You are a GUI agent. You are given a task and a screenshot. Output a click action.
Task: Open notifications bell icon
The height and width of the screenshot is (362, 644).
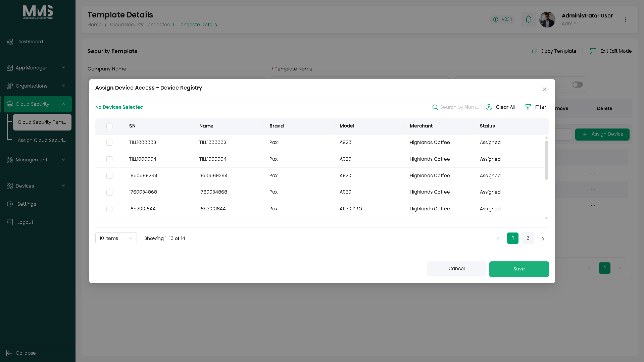pos(529,19)
